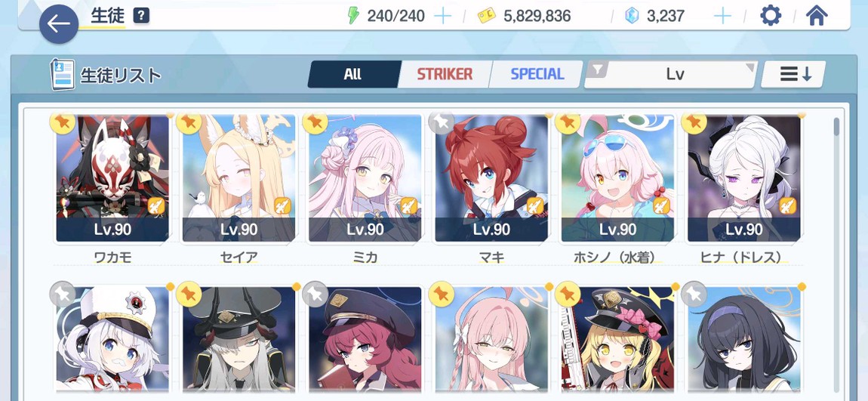Click the gold credit currency icon
Screen dimensions: 868x401
coord(487,16)
